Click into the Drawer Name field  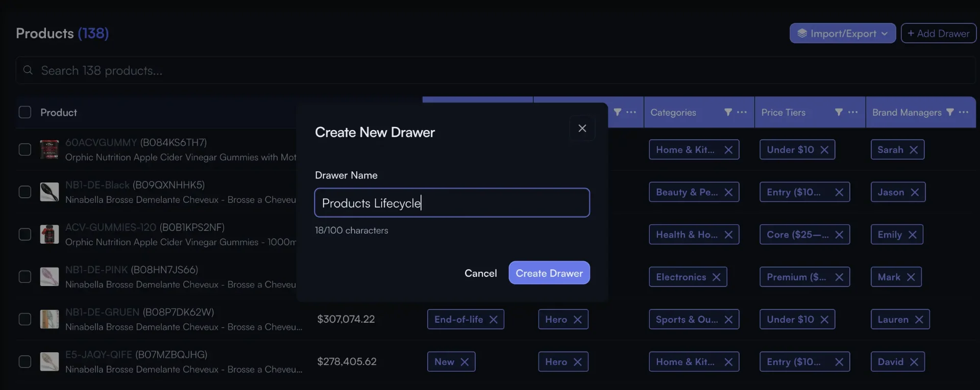click(x=452, y=203)
